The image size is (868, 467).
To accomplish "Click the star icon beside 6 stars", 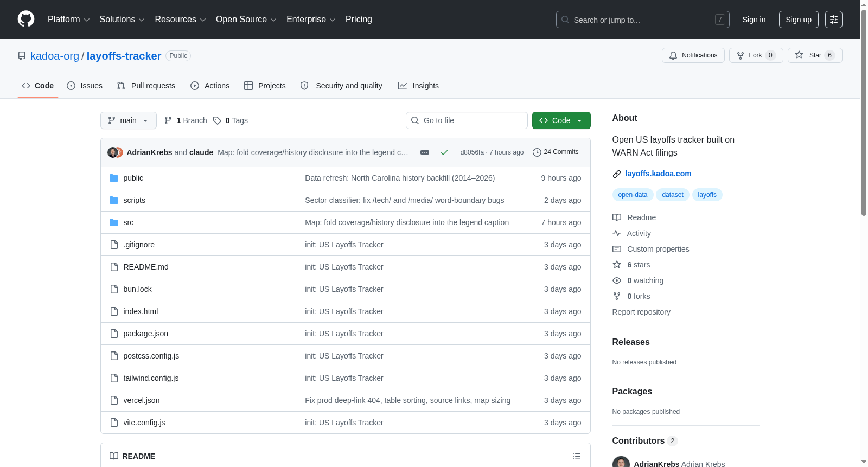I will [617, 265].
